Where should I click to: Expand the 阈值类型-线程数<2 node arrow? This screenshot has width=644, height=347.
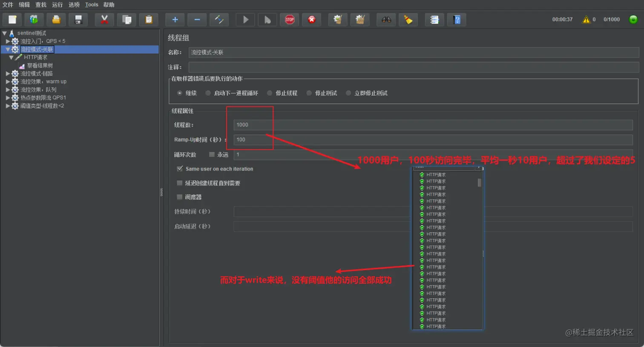click(x=8, y=106)
